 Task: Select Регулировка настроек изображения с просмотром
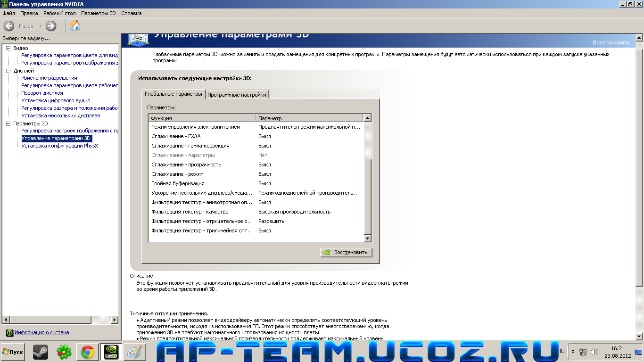pyautogui.click(x=70, y=131)
